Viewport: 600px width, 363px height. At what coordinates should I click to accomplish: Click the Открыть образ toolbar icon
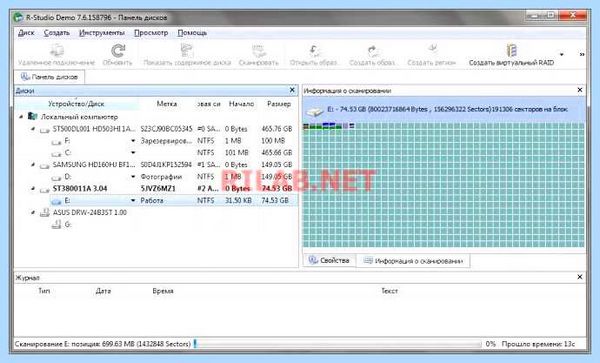point(314,50)
